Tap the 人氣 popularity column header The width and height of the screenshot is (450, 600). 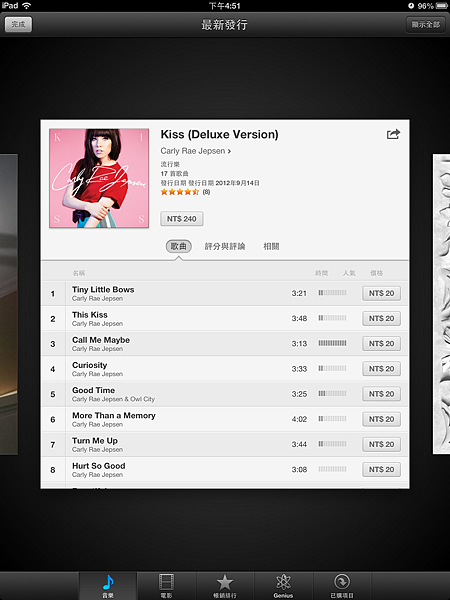pyautogui.click(x=349, y=273)
